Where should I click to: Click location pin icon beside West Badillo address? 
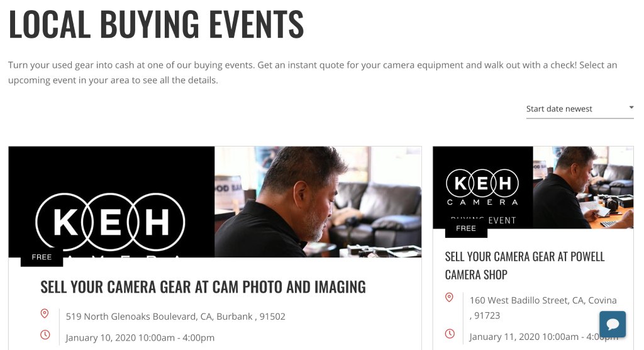click(449, 297)
